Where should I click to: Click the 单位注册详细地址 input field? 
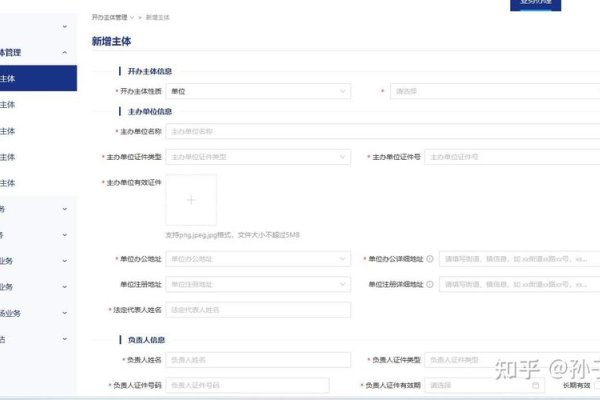coord(520,284)
